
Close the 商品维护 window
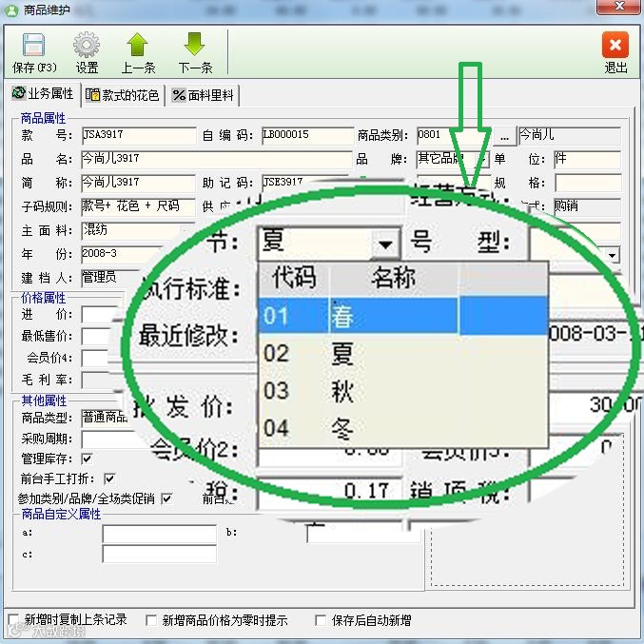(x=620, y=6)
